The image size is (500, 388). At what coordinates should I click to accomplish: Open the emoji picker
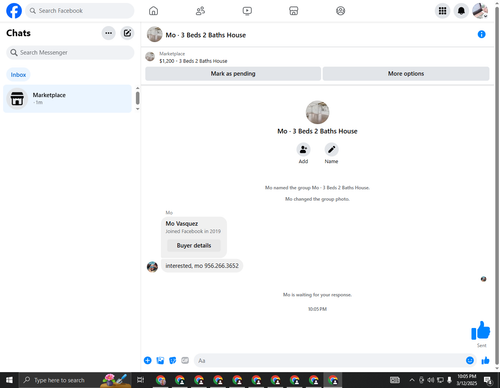tap(470, 360)
